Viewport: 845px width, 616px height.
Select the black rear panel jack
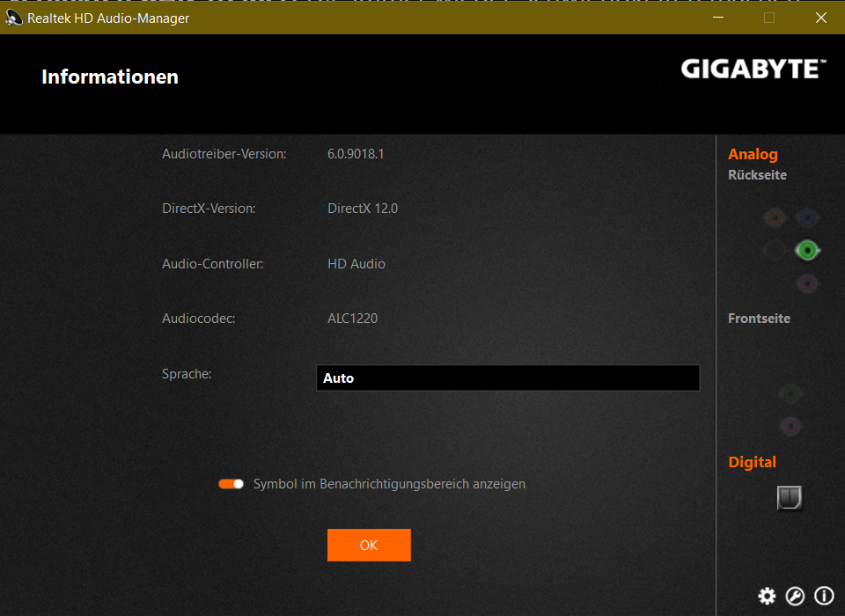point(775,250)
